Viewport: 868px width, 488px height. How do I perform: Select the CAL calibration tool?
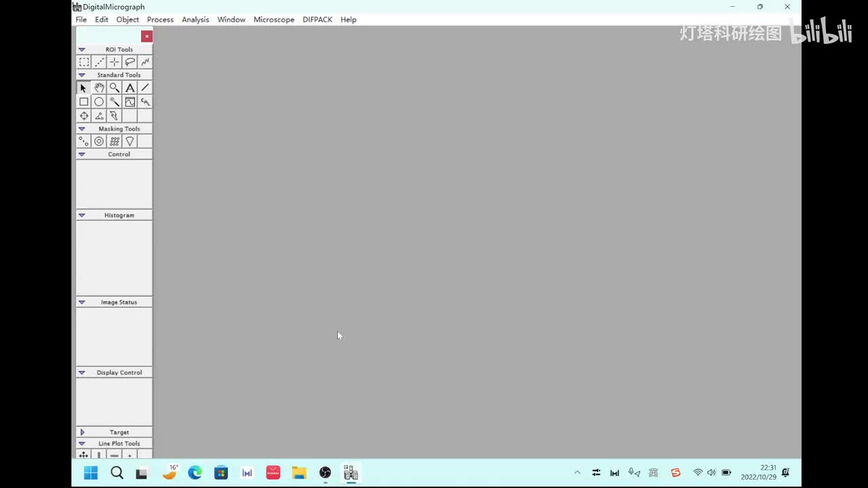pyautogui.click(x=145, y=102)
